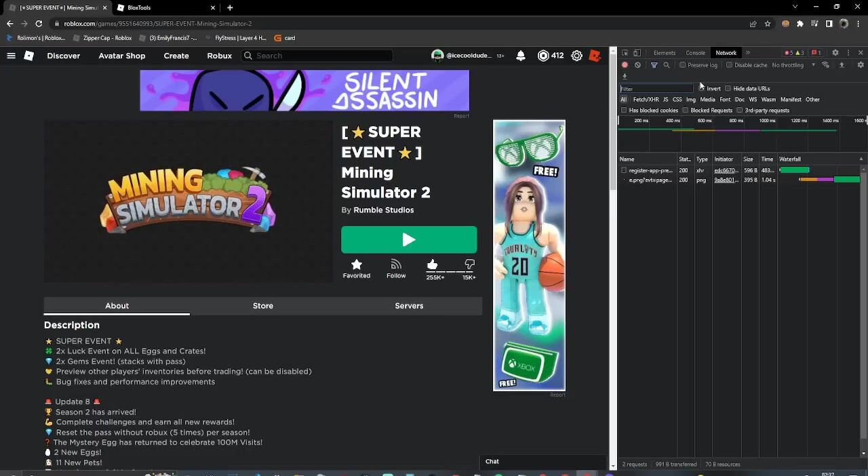Reload the page using browser refresh icon
Image resolution: width=868 pixels, height=476 pixels.
point(39,24)
